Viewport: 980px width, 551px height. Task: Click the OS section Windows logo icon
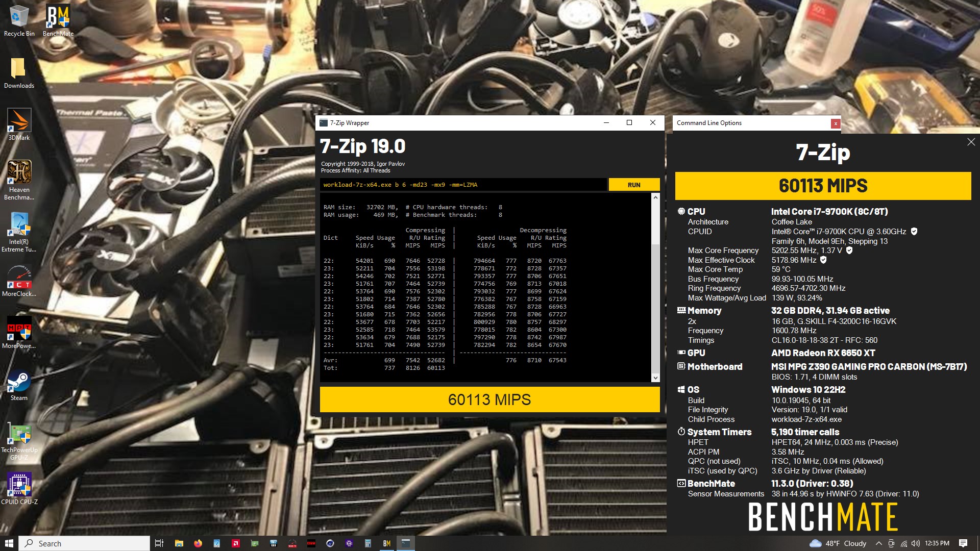[681, 390]
